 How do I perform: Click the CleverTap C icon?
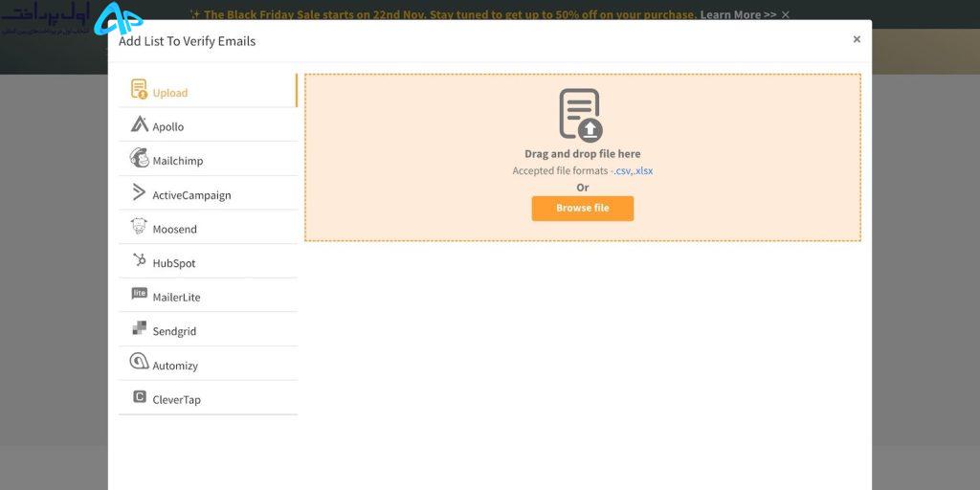tap(140, 396)
